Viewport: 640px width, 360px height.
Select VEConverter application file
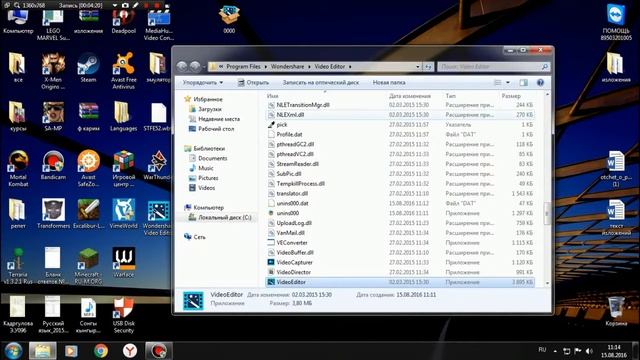click(400, 242)
